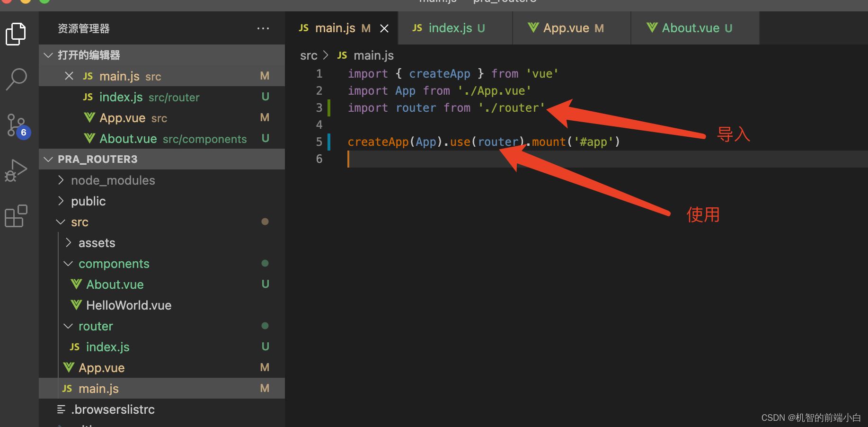
Task: Open App.vue in src tree
Action: (x=162, y=368)
